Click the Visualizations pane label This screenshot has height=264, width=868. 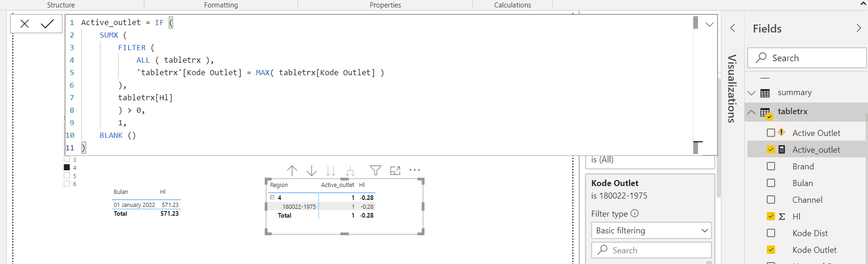732,89
